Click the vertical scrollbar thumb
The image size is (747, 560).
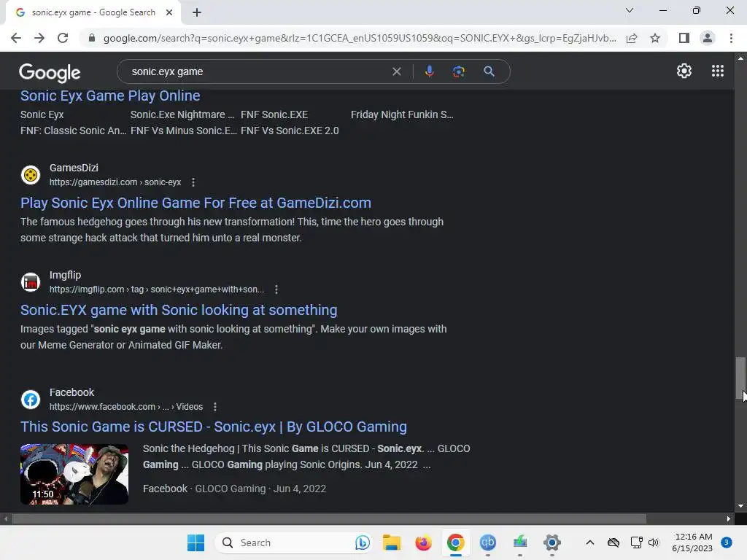pyautogui.click(x=740, y=378)
